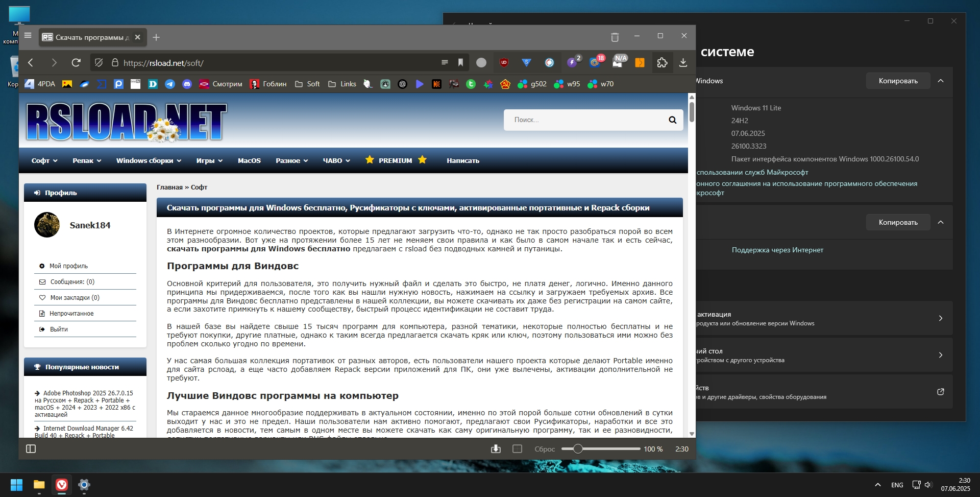Toggle the tracker blocker shield in the address bar
The width and height of the screenshot is (980, 497).
(x=99, y=63)
